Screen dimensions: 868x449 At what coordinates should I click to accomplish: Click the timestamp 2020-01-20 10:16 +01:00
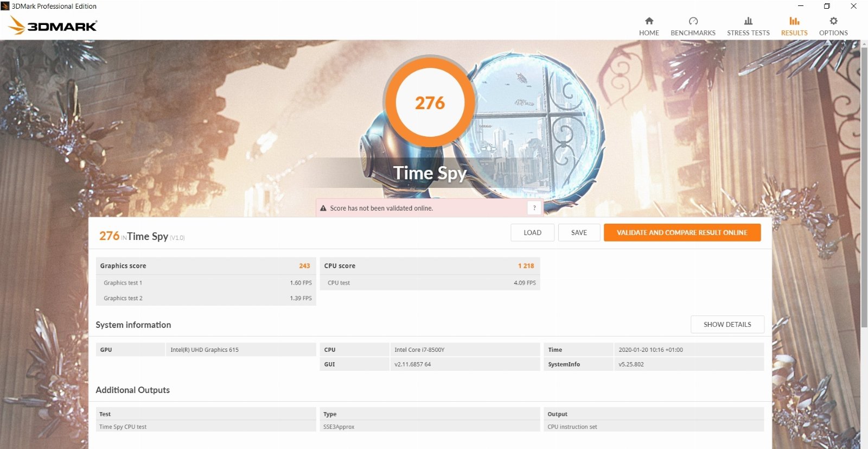pos(650,350)
